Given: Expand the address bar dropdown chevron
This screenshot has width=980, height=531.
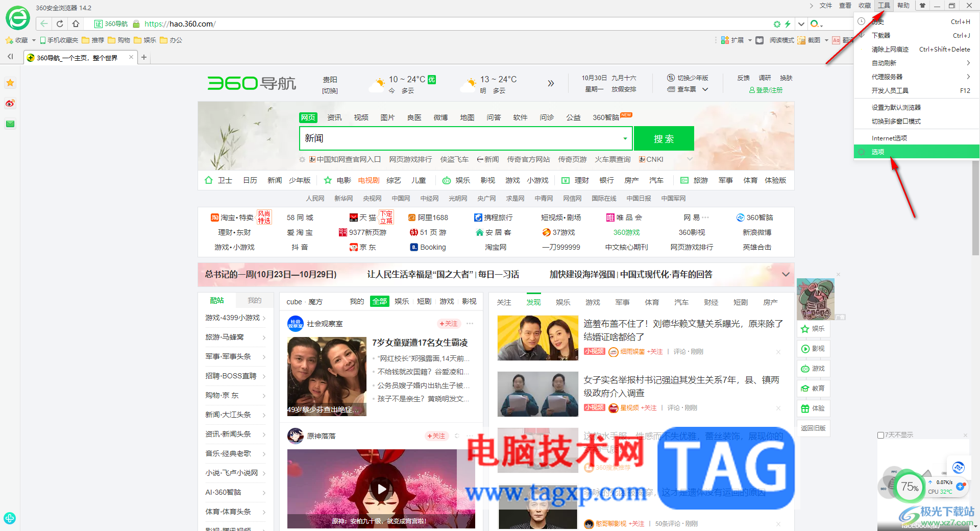Looking at the screenshot, I should [x=801, y=24].
